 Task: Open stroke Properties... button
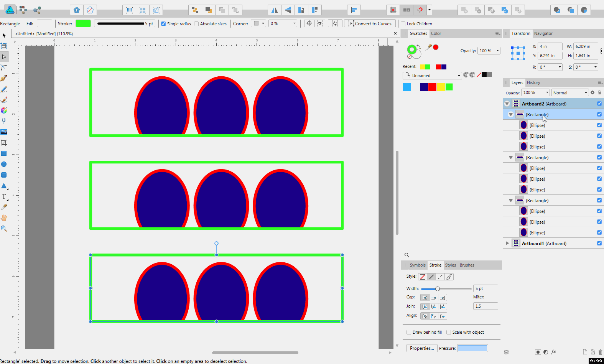422,348
